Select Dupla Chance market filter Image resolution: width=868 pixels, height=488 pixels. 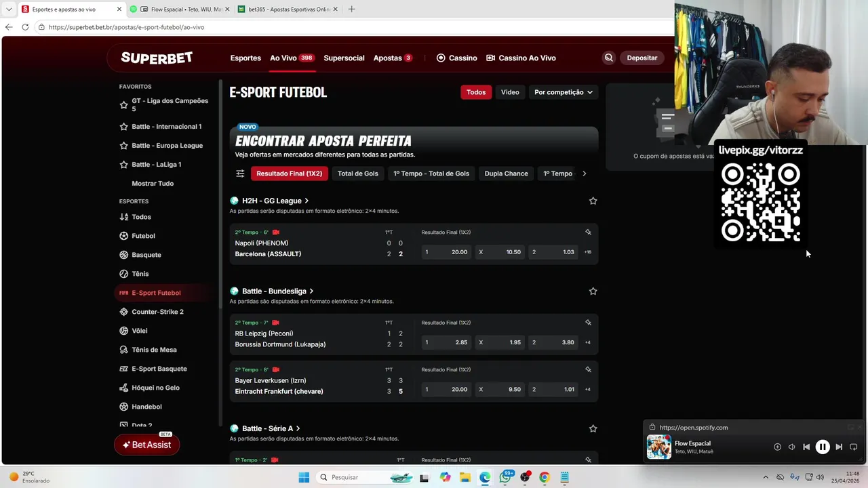pos(507,174)
